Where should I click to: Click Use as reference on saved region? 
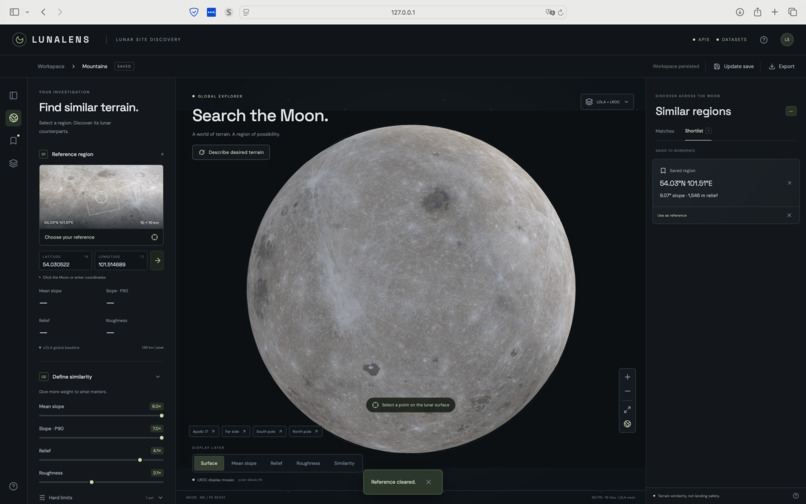point(671,215)
